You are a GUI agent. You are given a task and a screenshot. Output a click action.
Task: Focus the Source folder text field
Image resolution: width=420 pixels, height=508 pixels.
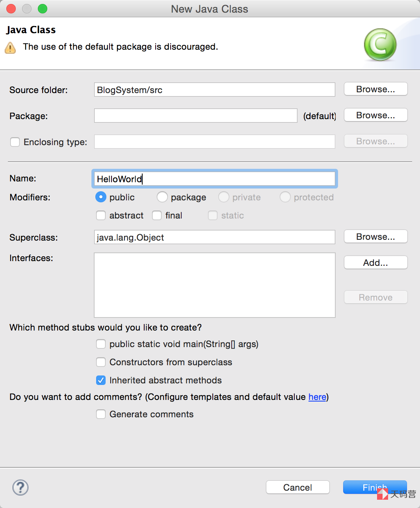[215, 90]
